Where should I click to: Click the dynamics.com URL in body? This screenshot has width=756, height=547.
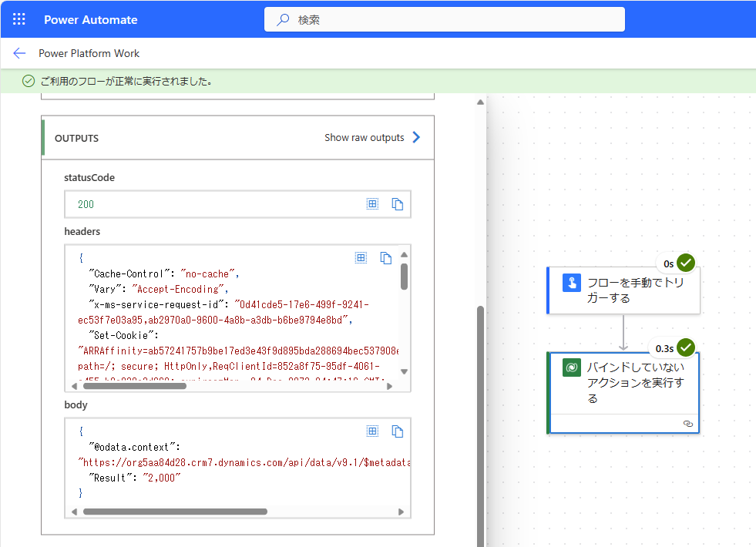[x=244, y=463]
